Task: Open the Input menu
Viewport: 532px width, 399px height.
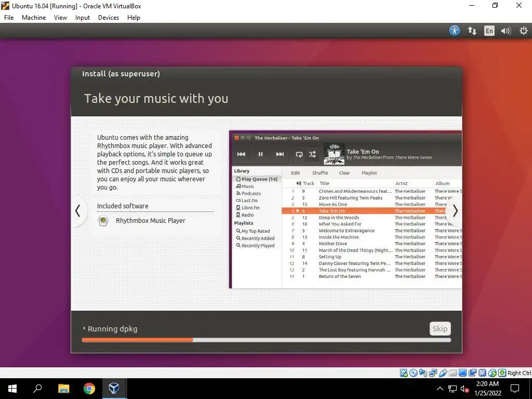Action: tap(83, 18)
